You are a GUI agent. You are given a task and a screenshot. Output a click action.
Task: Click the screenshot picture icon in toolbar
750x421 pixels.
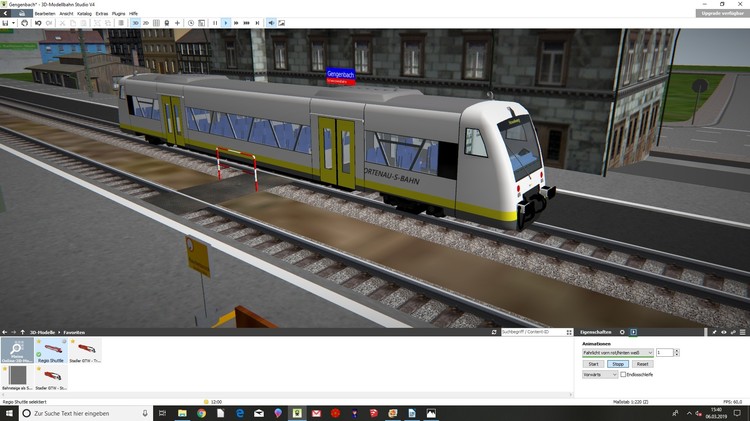click(x=282, y=23)
